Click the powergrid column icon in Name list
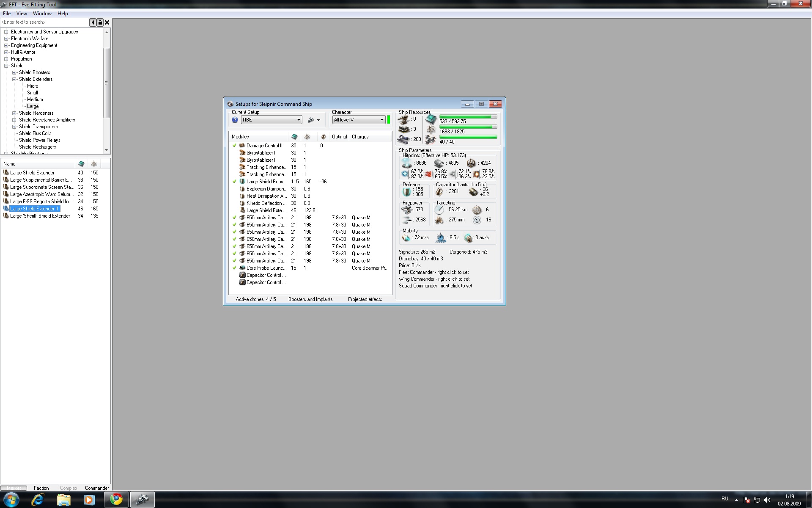 click(x=94, y=164)
